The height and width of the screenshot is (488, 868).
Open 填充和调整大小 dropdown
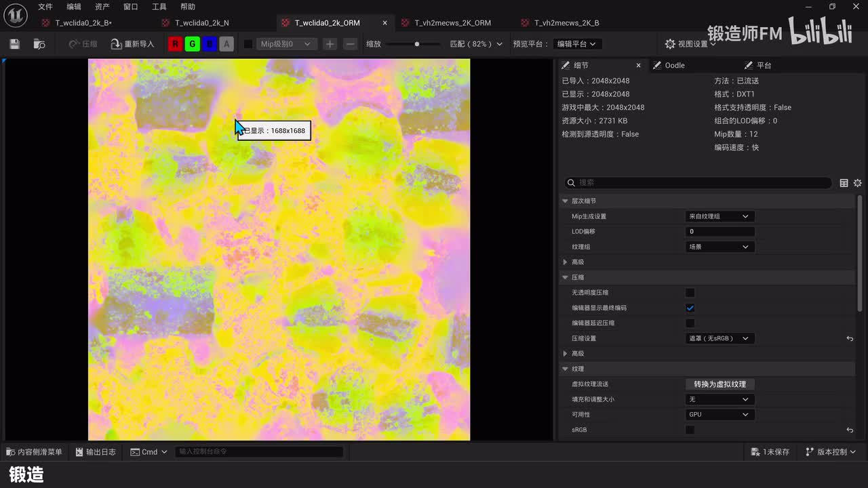point(719,399)
